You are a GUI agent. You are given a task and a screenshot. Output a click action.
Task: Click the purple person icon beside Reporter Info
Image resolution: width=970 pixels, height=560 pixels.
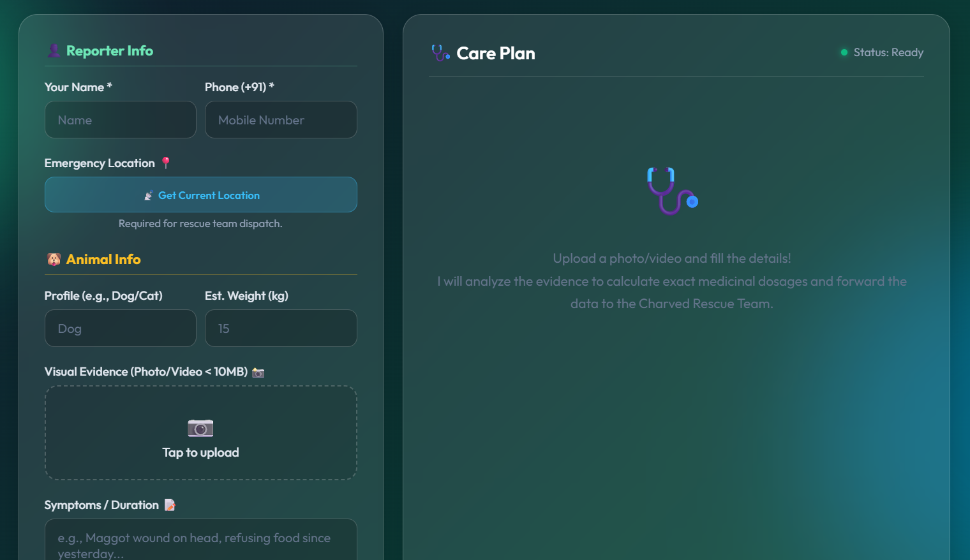coord(54,50)
